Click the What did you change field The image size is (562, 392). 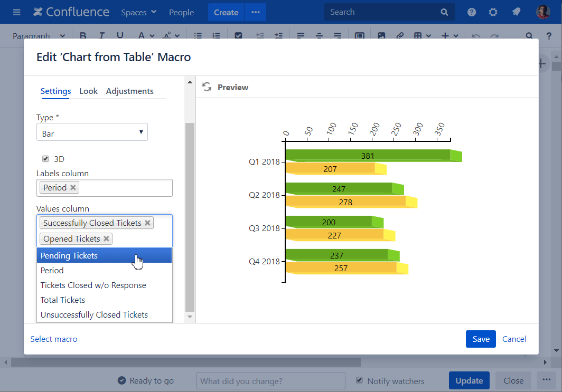click(x=270, y=381)
